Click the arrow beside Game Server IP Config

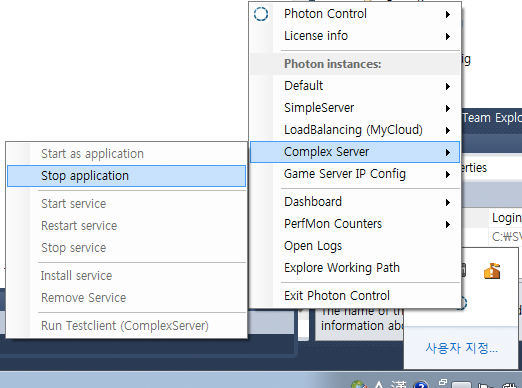click(x=448, y=174)
